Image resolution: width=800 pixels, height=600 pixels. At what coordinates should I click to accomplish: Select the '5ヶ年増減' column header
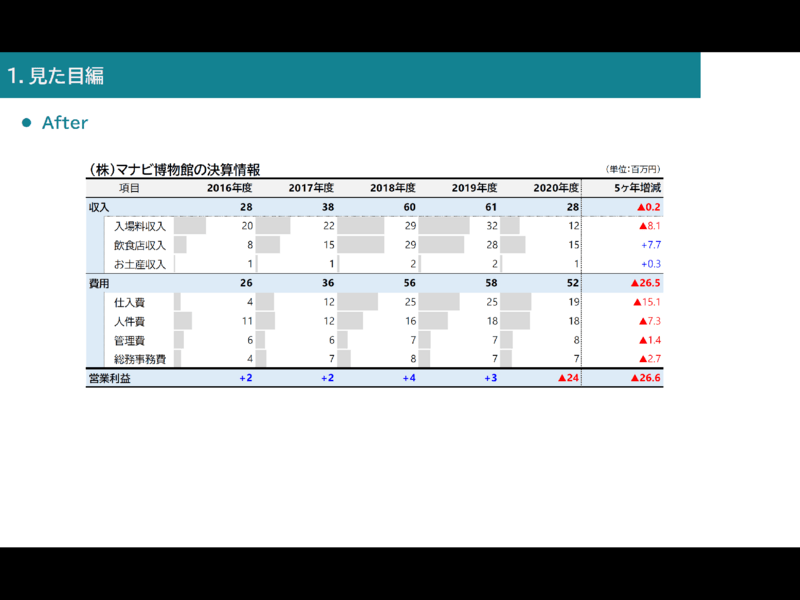pos(637,188)
